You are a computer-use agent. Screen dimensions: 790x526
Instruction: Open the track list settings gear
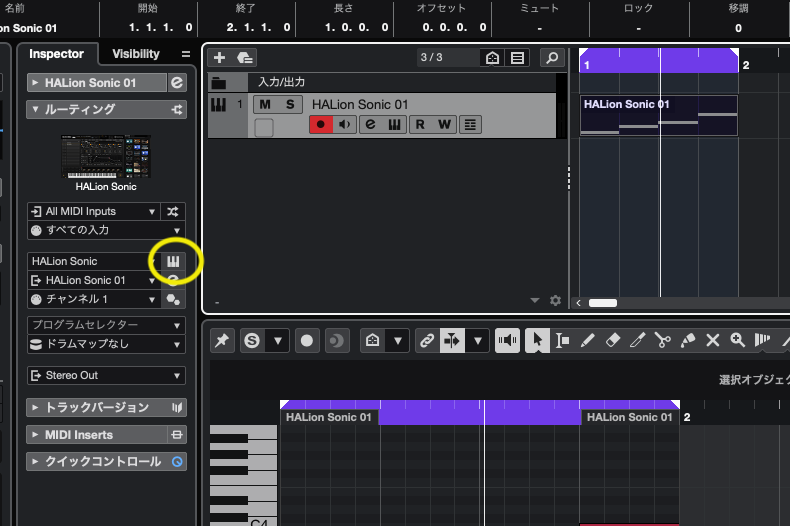click(555, 301)
